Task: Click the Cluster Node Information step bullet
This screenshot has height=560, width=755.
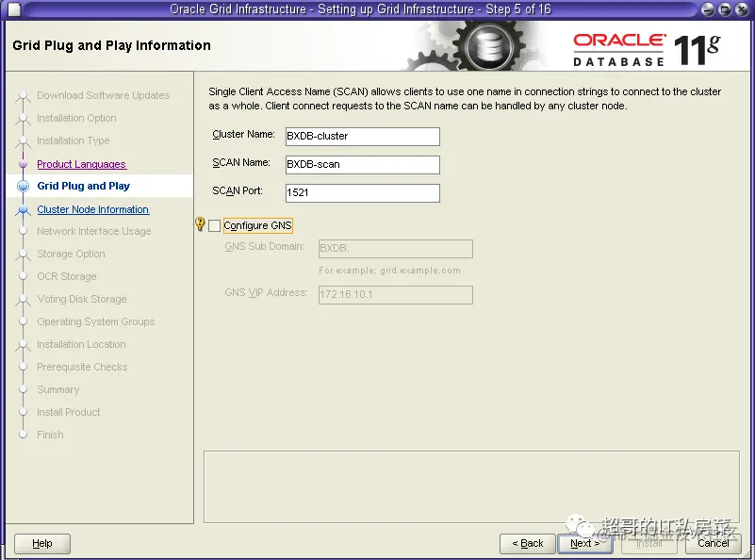Action: (x=23, y=210)
